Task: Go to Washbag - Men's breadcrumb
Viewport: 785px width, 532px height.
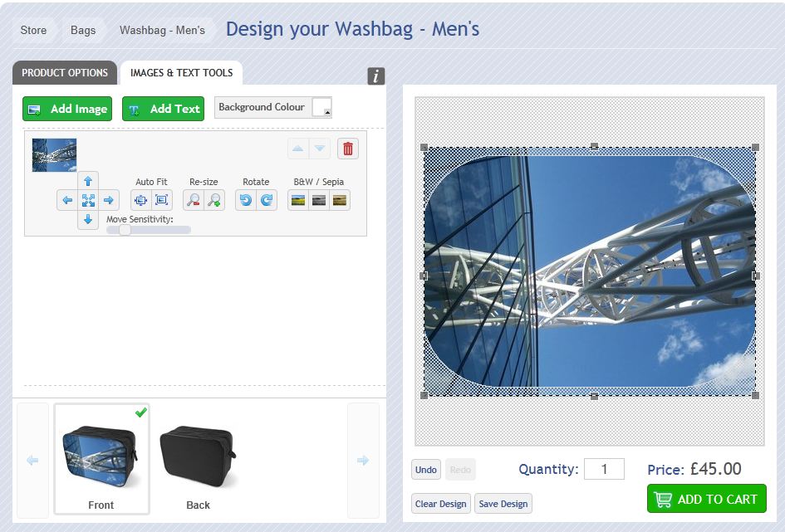Action: 162,30
